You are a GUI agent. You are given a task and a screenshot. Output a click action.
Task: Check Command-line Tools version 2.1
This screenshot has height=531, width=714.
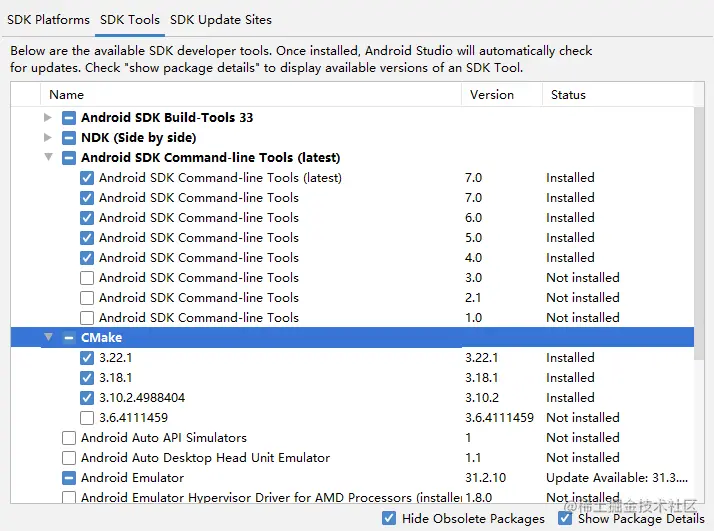click(87, 298)
